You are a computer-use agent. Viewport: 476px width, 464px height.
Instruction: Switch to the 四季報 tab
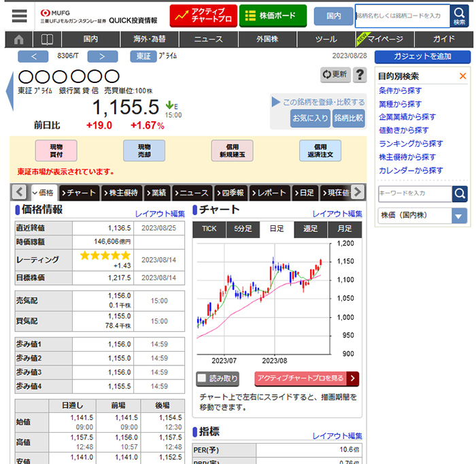[231, 193]
